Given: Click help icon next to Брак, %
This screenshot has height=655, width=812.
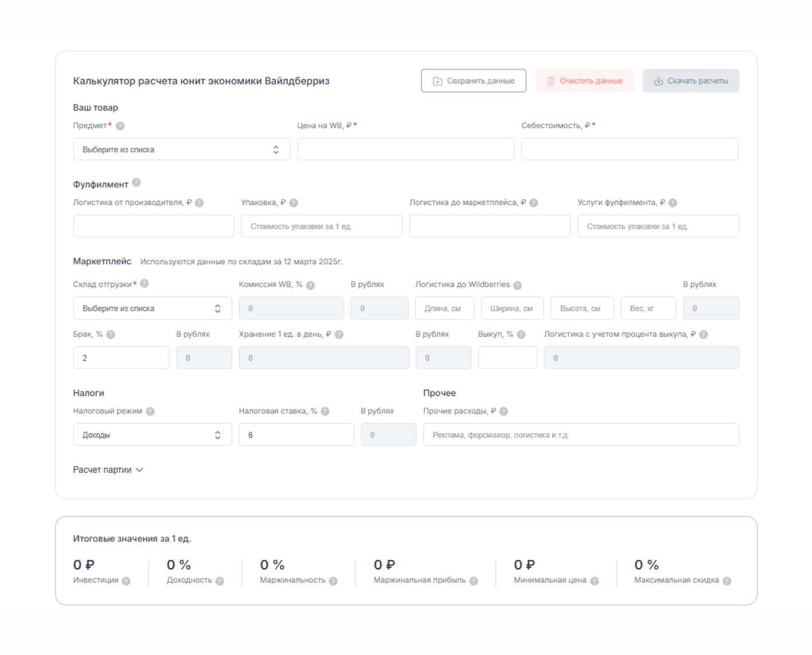Looking at the screenshot, I should (x=111, y=335).
